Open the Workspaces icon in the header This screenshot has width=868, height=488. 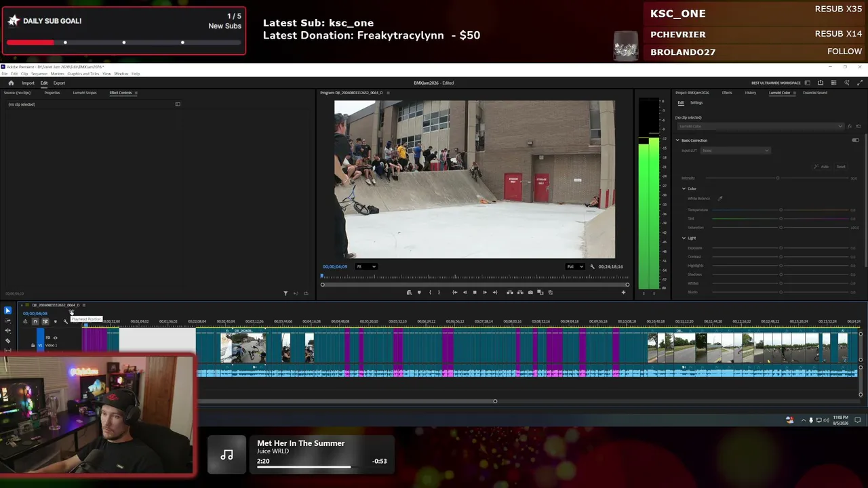pyautogui.click(x=808, y=83)
